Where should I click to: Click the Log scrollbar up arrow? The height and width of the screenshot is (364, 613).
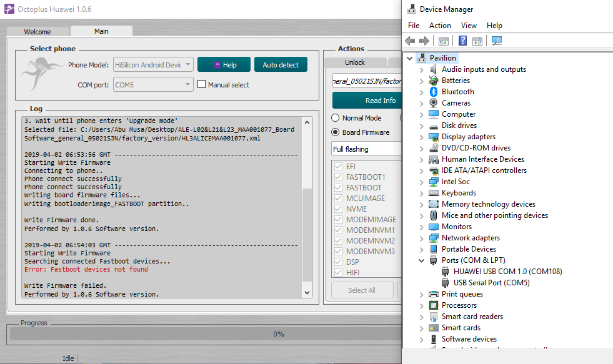point(307,122)
